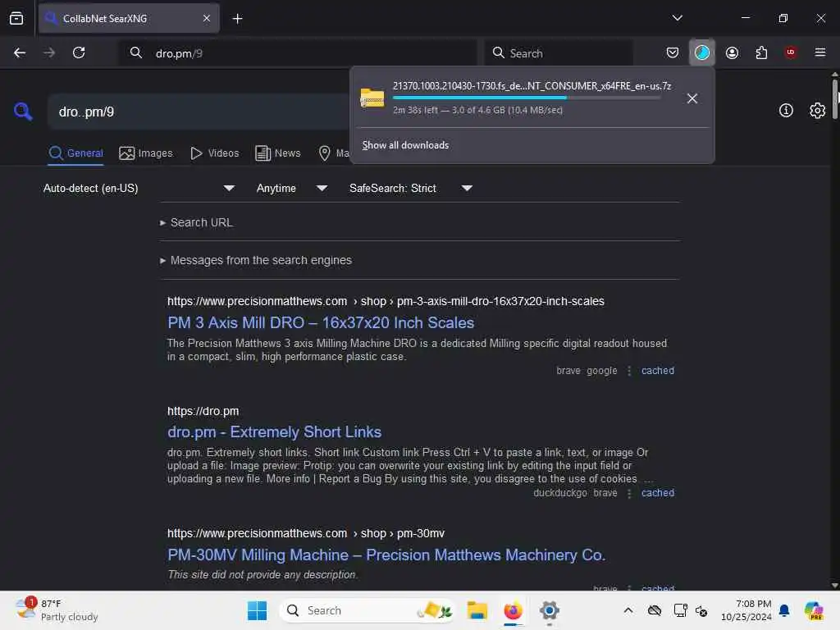Image resolution: width=840 pixels, height=630 pixels.
Task: Click the download progress bar
Action: 526,98
